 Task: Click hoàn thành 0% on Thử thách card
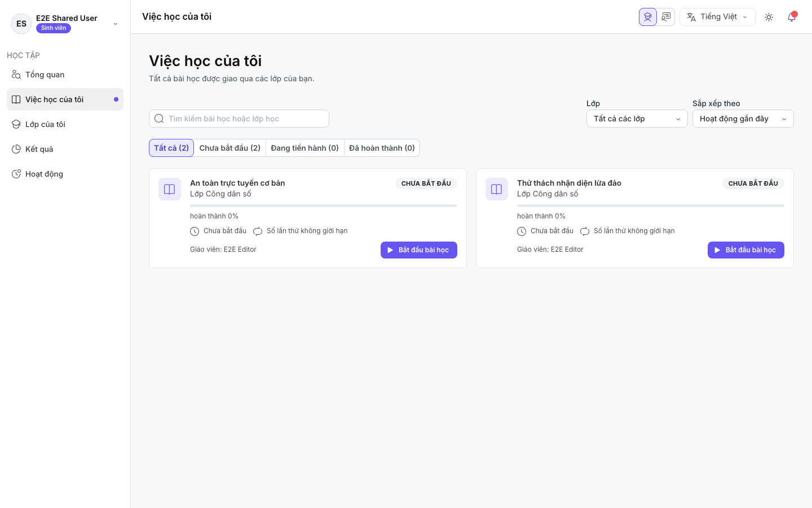tap(541, 216)
